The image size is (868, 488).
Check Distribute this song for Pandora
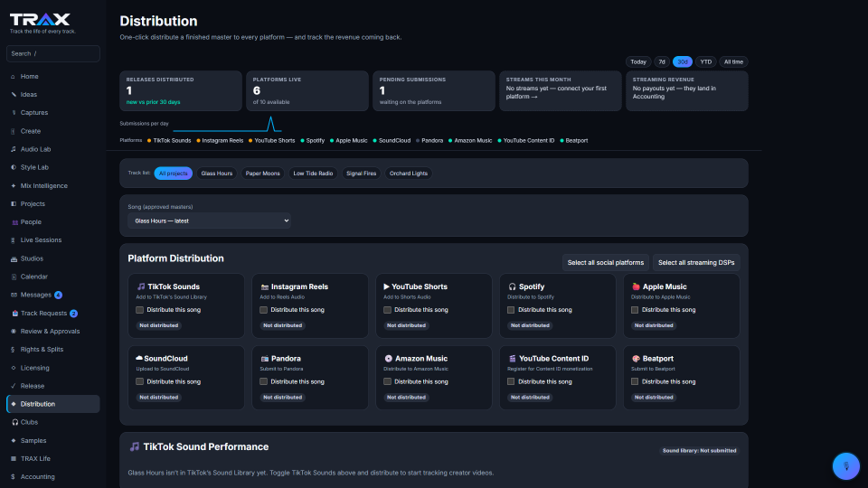(263, 381)
